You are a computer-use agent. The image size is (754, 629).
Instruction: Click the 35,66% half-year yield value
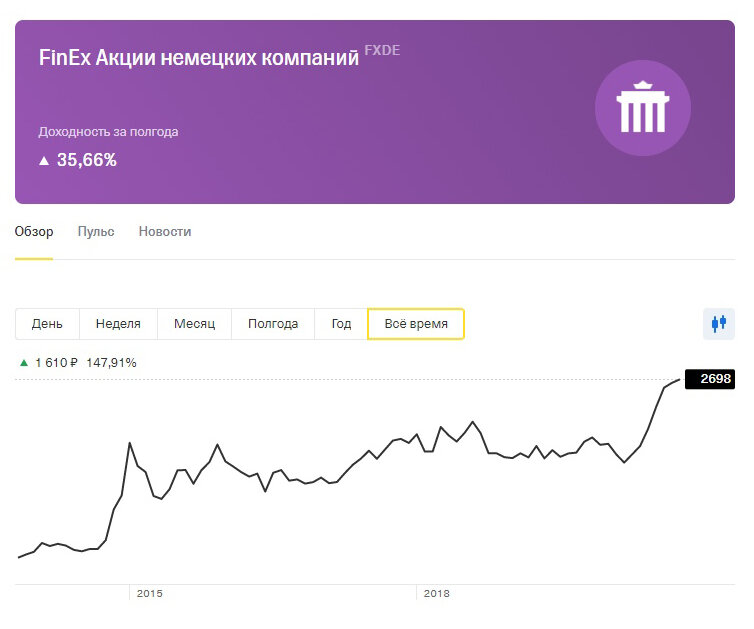pyautogui.click(x=87, y=160)
